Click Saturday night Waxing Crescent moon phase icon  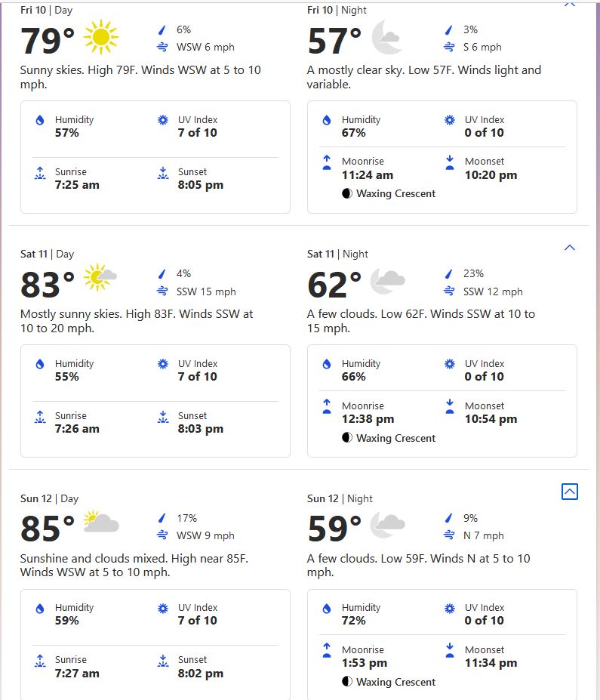(x=347, y=438)
